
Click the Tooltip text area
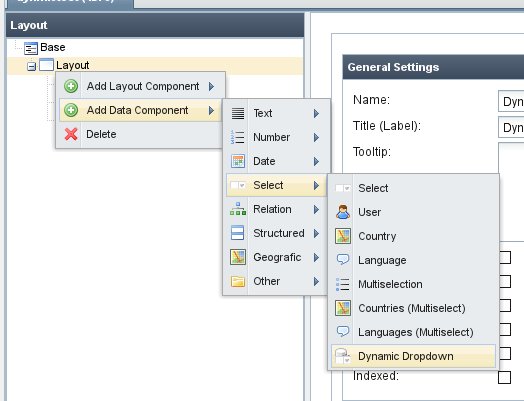(511, 158)
